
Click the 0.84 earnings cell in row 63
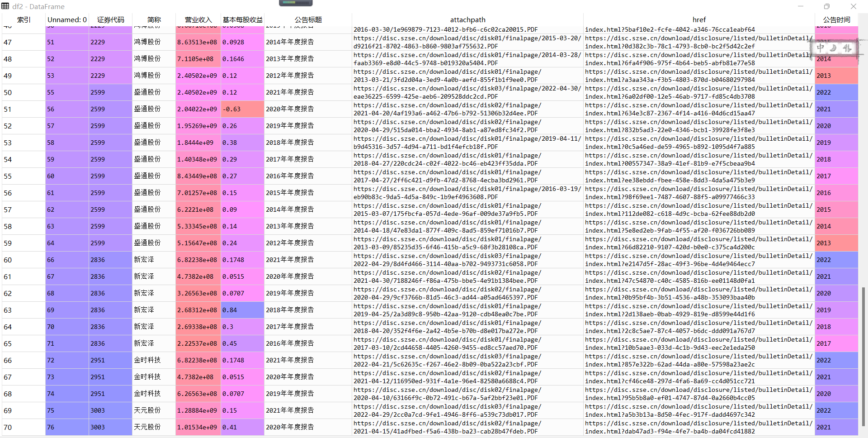[242, 310]
